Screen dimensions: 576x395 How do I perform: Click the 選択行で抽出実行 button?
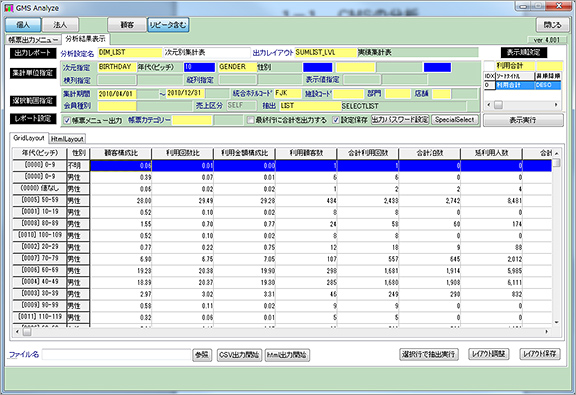point(429,354)
